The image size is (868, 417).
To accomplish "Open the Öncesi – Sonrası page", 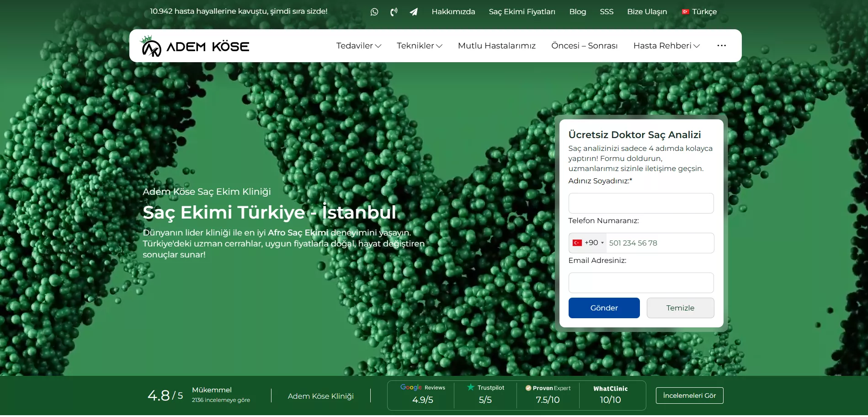I will coord(584,46).
